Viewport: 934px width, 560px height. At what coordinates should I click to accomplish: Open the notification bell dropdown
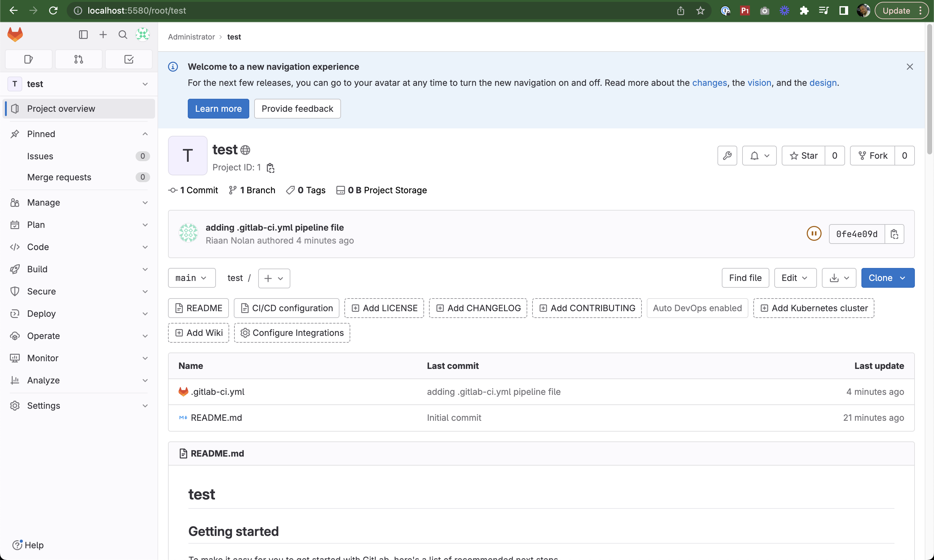click(759, 156)
